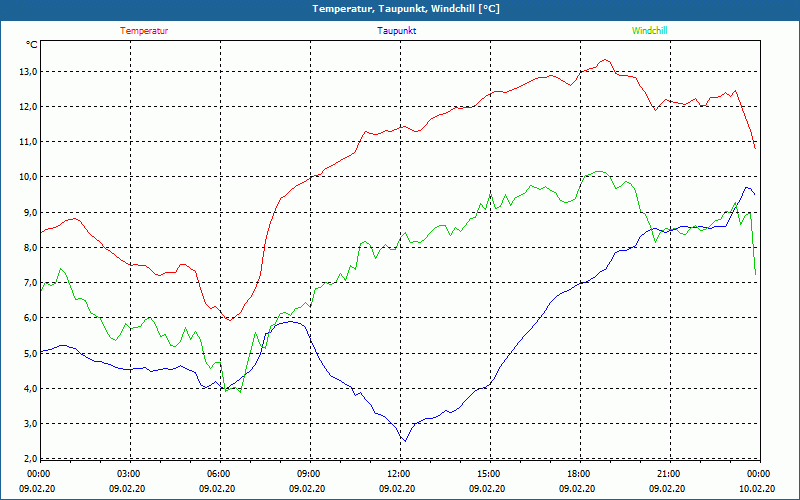Click the 4,0 y-axis value
The height and width of the screenshot is (500, 800).
30,389
